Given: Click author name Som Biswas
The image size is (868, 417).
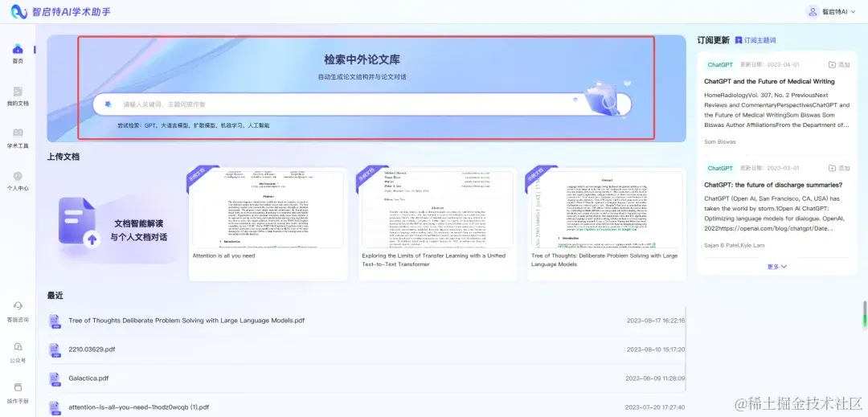Looking at the screenshot, I should [x=719, y=141].
